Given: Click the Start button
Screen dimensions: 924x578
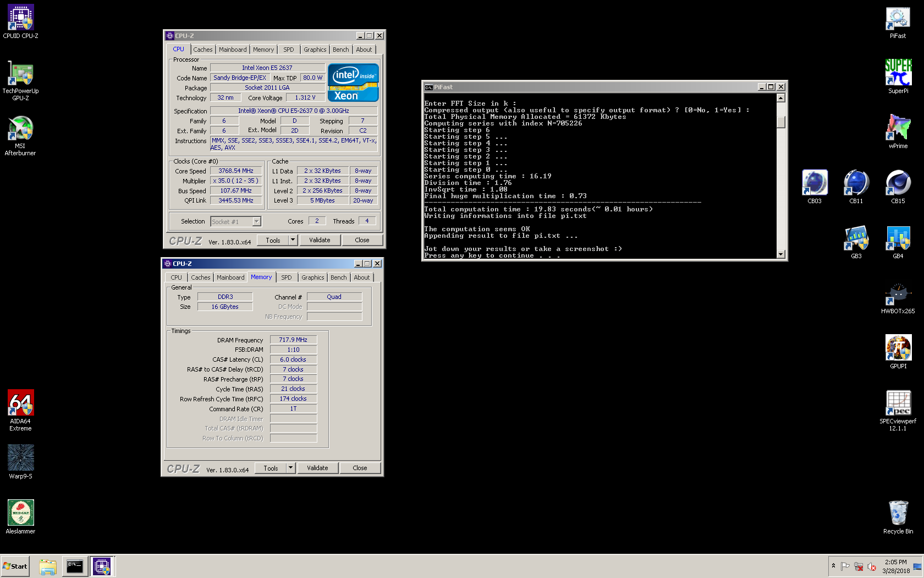Looking at the screenshot, I should [15, 566].
